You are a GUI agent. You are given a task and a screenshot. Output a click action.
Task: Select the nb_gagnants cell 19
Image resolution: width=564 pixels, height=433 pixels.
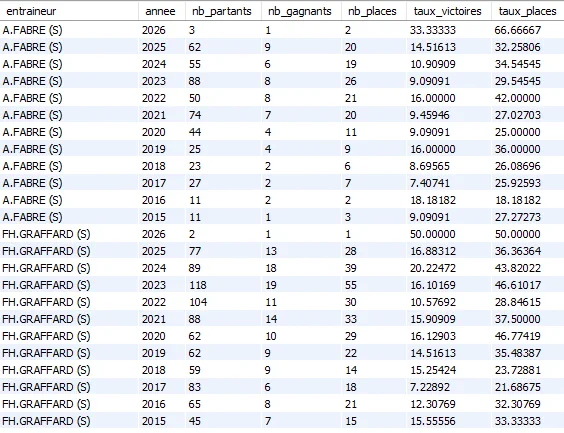(x=301, y=285)
